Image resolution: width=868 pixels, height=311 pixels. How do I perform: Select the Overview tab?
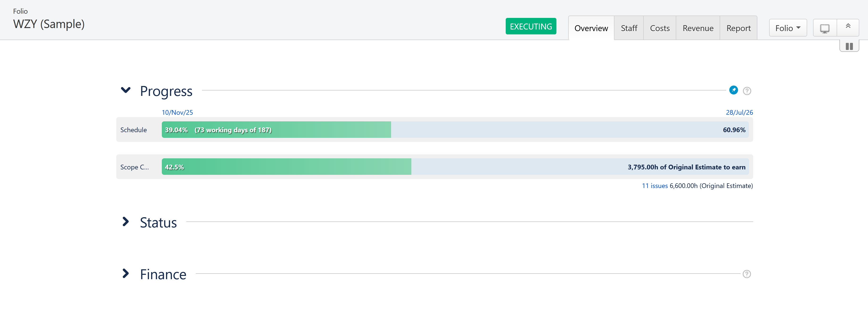click(591, 28)
